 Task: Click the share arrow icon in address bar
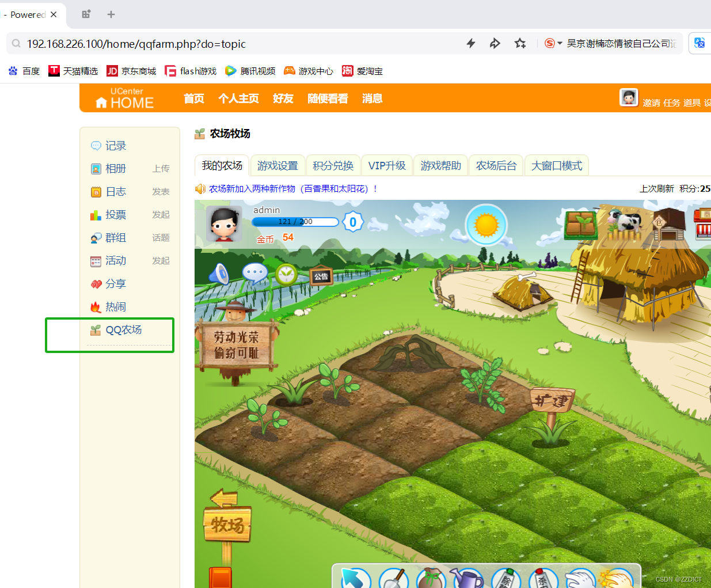coord(495,43)
